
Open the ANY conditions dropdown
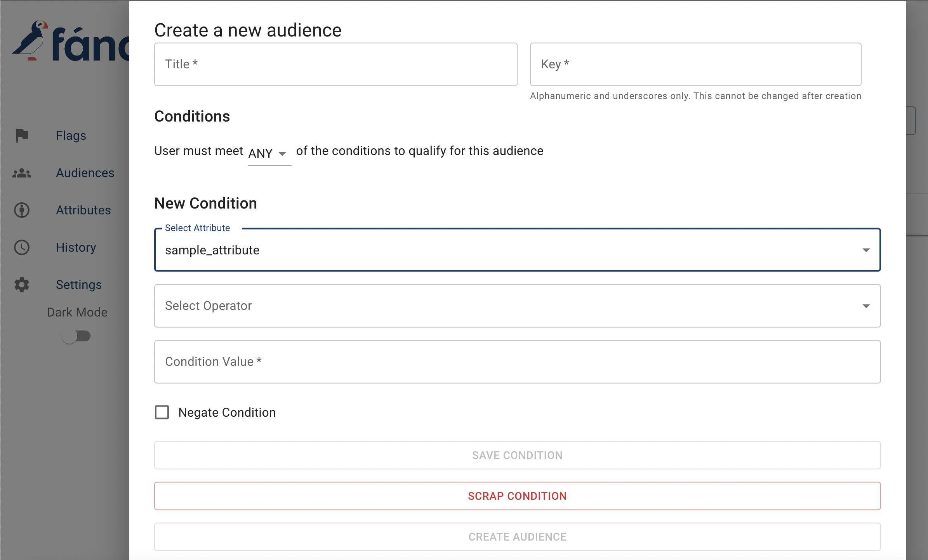coord(269,153)
